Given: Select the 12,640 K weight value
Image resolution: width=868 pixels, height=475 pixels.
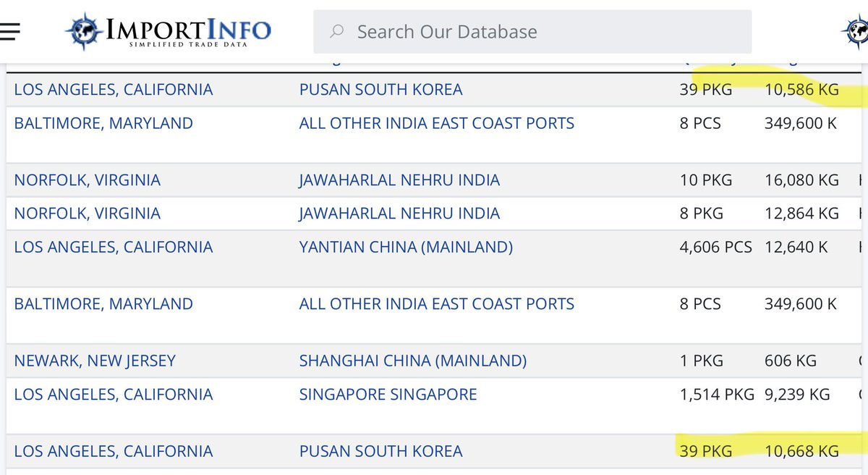Looking at the screenshot, I should 796,248.
